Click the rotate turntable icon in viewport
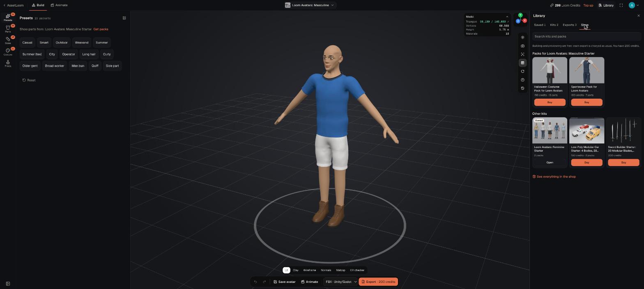 coord(522,71)
